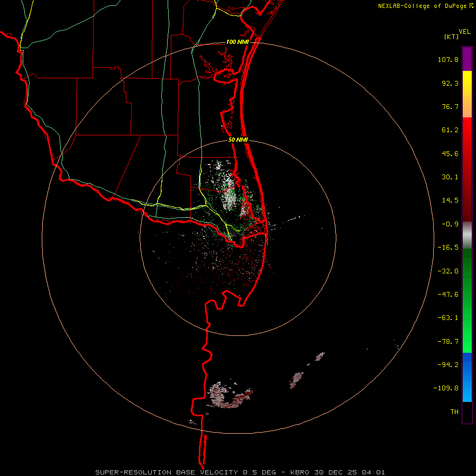This screenshot has width=476, height=476.
Task: Click the 76.7 legend value
Action: [x=450, y=106]
